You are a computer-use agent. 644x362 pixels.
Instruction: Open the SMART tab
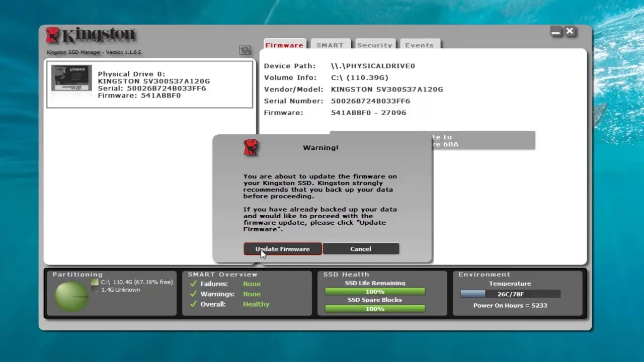coord(330,44)
